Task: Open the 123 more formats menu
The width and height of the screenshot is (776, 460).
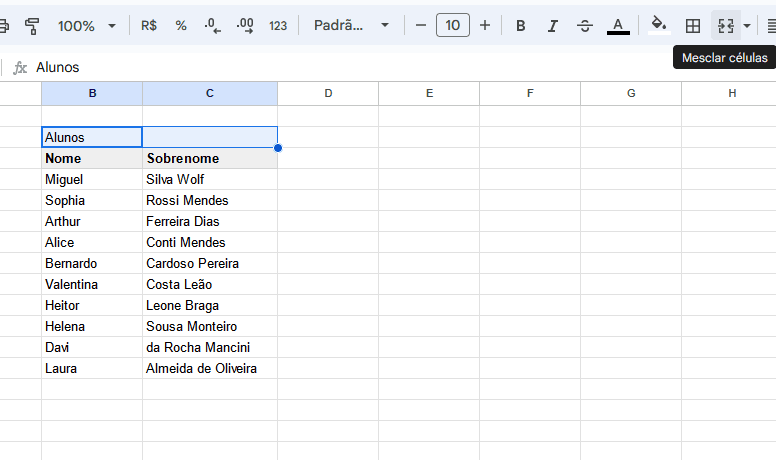Action: coord(278,25)
